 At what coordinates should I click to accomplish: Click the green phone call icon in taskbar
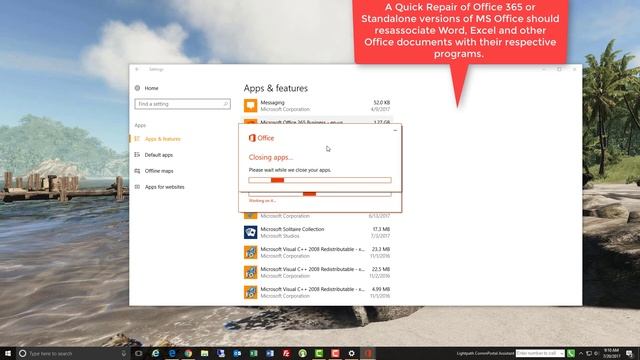click(x=571, y=353)
